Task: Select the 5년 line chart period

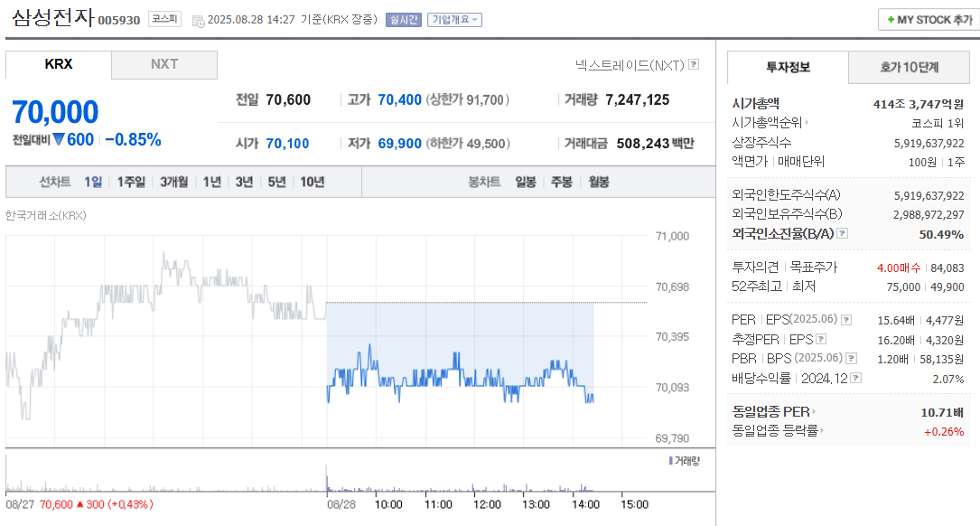Action: (x=277, y=182)
